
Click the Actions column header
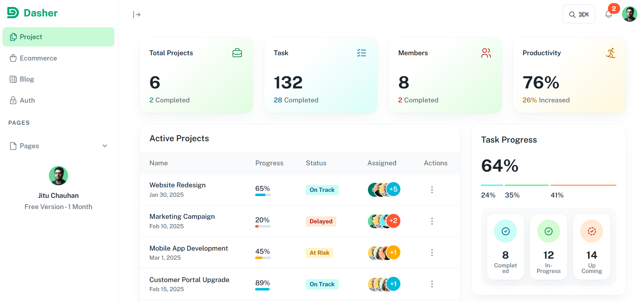tap(436, 163)
